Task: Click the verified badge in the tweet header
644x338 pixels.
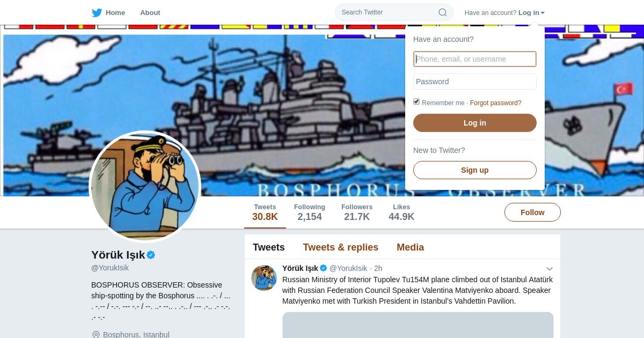Action: 324,268
